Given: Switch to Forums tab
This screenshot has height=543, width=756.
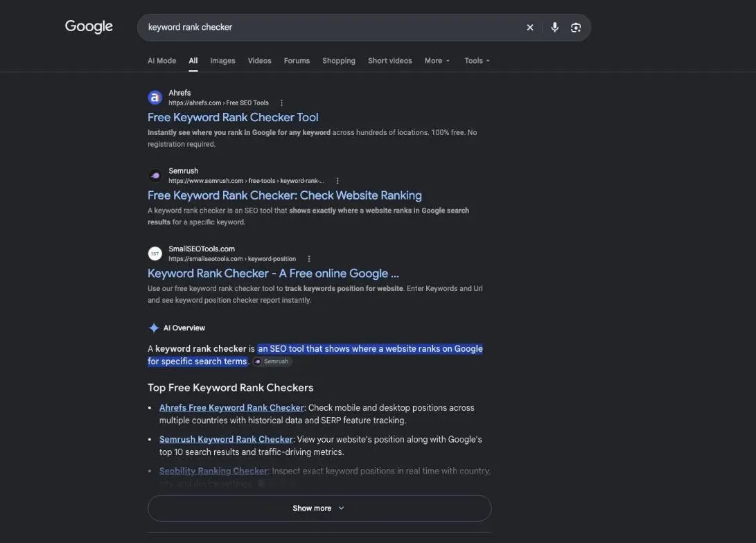Looking at the screenshot, I should pos(297,61).
